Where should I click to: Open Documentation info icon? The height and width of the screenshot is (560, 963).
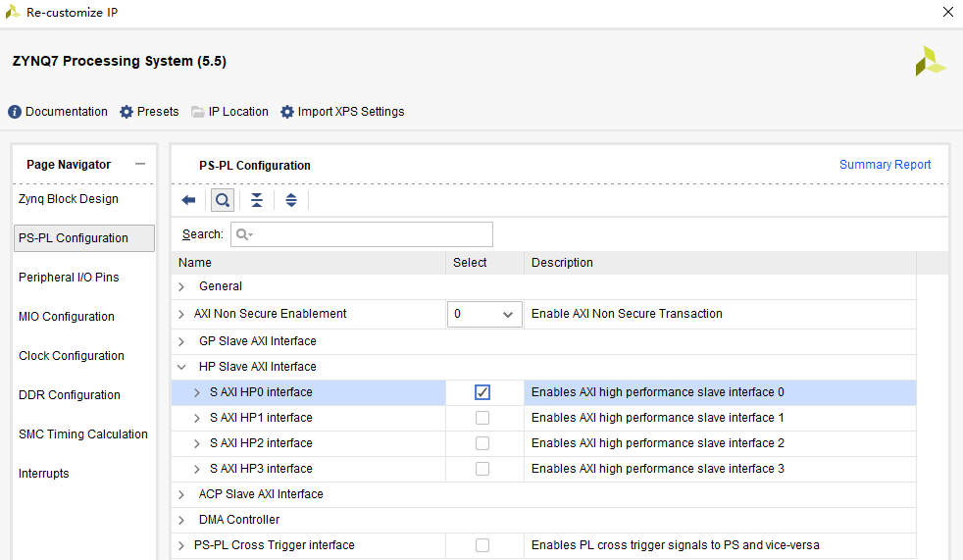click(15, 112)
